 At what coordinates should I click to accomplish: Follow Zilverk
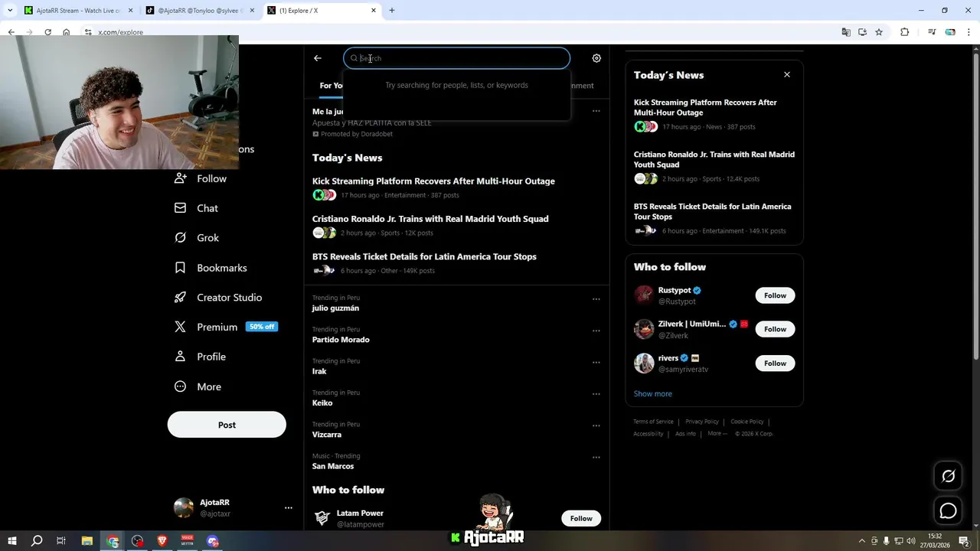tap(775, 329)
